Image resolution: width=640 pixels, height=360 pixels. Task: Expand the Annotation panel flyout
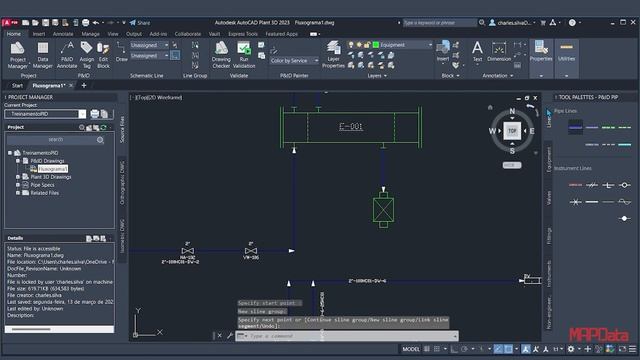point(498,76)
